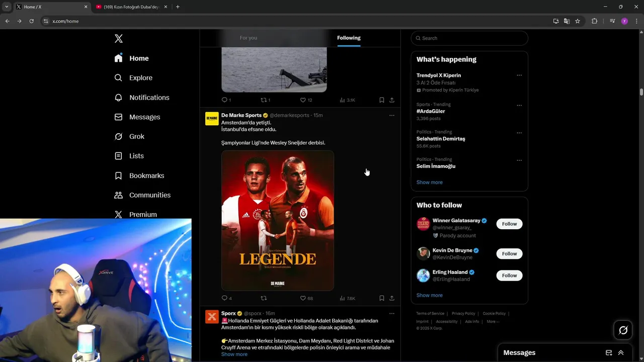The width and height of the screenshot is (644, 362).
Task: Open Premium in sidebar
Action: 136,214
